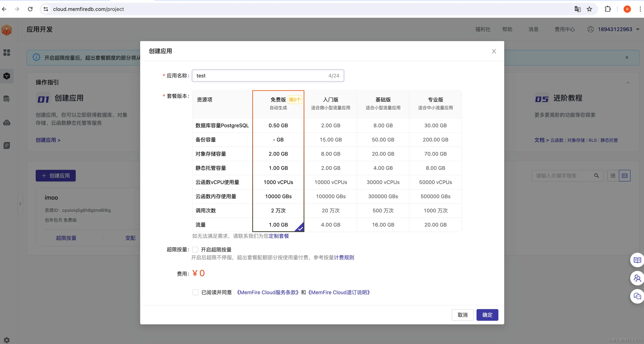Enable the 开启超限按量 checkbox
Viewport: 644px width, 344px height.
click(195, 250)
